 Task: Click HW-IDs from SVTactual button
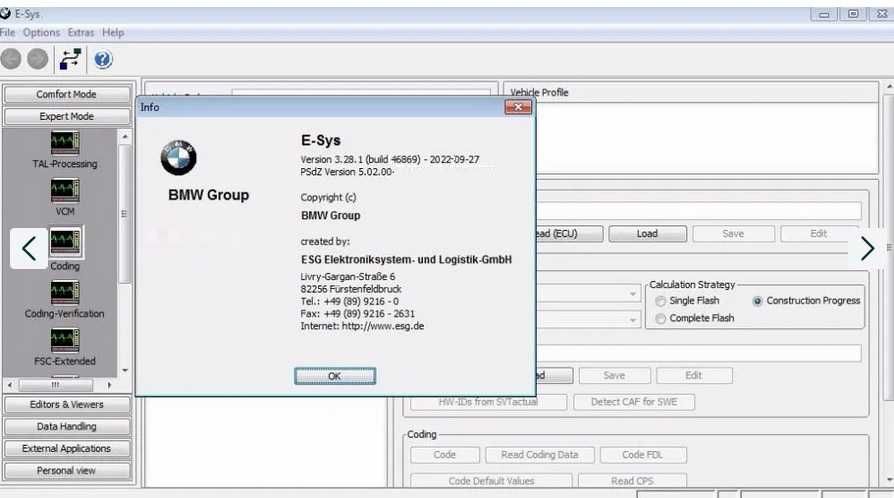tap(488, 402)
